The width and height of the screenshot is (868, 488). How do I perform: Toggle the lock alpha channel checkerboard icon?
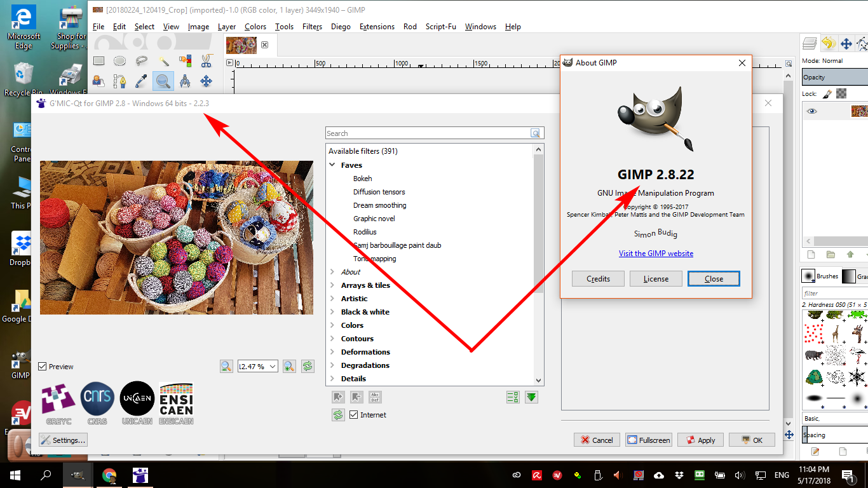[841, 93]
